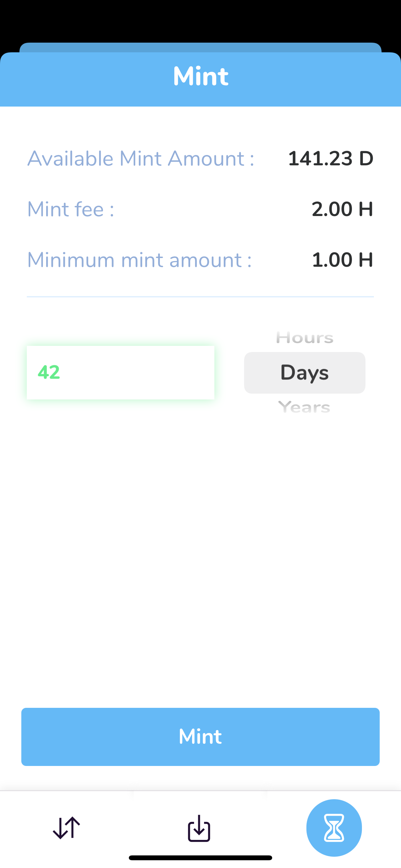Screen dimensions: 401x868
Task: Select the hourglass mint tab icon
Action: point(334,828)
